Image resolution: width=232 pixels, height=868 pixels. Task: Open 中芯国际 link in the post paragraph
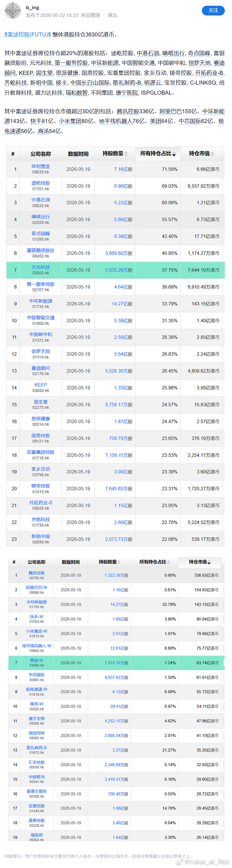click(x=190, y=121)
